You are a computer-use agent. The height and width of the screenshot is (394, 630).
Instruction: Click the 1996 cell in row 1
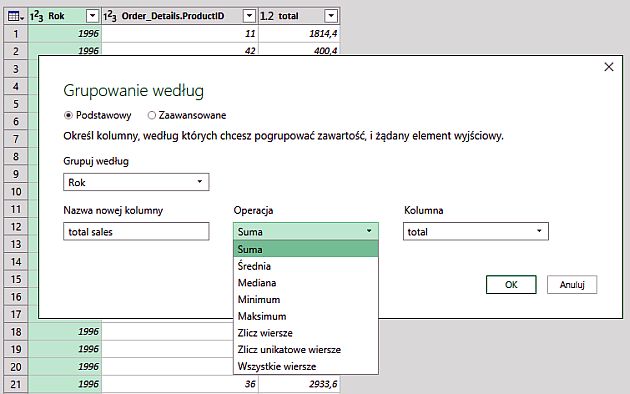pos(64,33)
